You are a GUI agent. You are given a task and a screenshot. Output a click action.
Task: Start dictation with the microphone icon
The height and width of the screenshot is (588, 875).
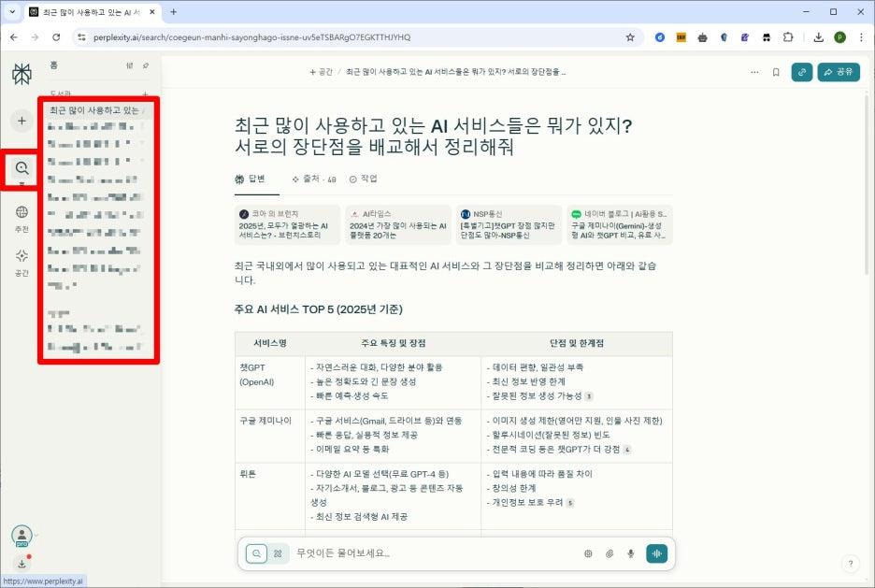click(631, 553)
